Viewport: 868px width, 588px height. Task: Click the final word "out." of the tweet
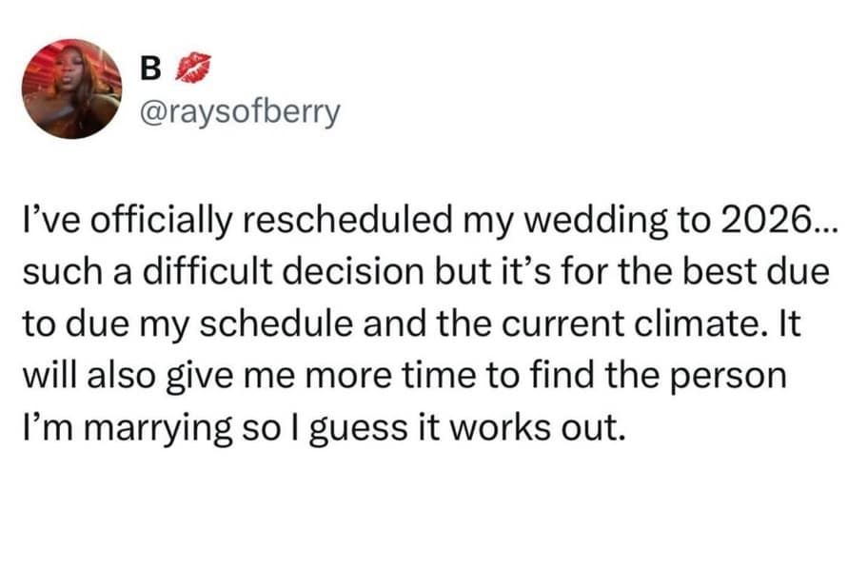pyautogui.click(x=599, y=424)
